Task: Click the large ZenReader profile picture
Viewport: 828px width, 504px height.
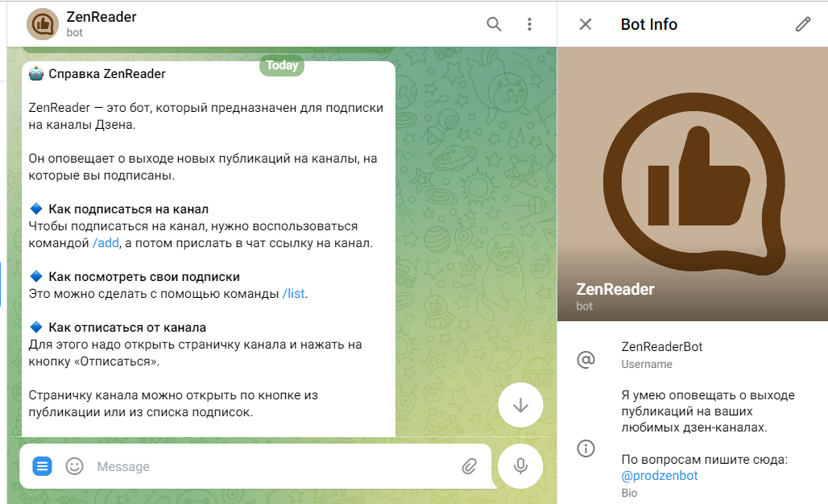Action: tap(693, 184)
